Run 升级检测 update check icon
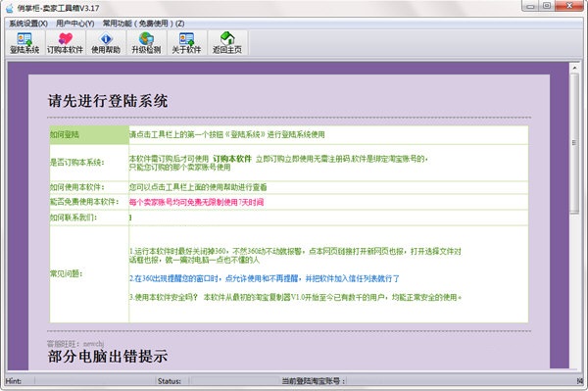This screenshot has height=391, width=588. (146, 43)
